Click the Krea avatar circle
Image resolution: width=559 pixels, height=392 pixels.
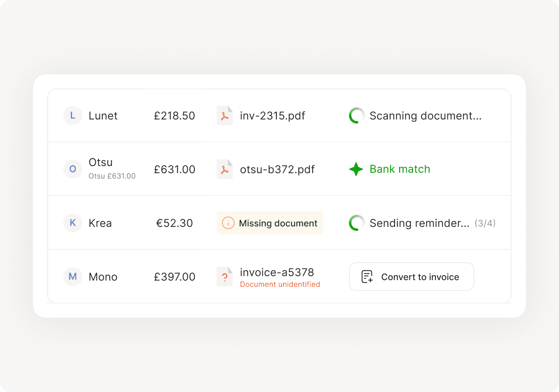click(73, 223)
